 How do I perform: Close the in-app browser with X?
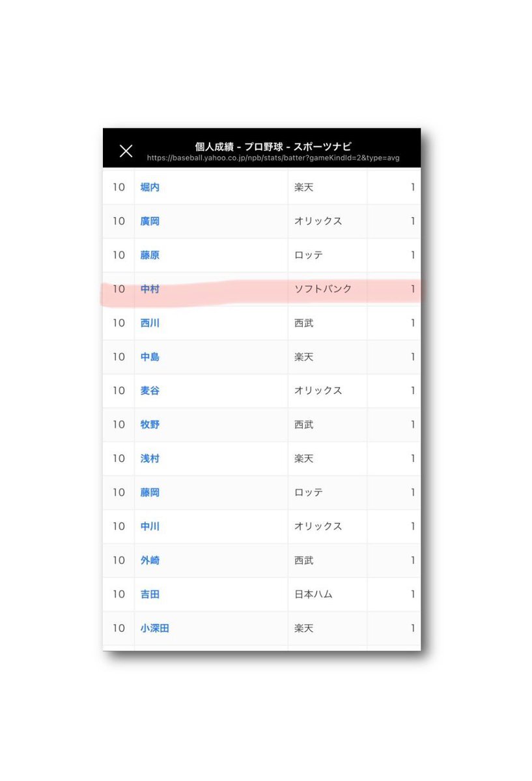tap(126, 151)
